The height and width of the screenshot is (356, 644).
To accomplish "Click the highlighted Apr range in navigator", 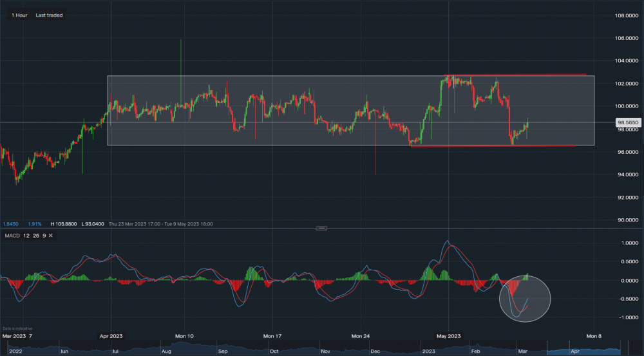I will [575, 351].
